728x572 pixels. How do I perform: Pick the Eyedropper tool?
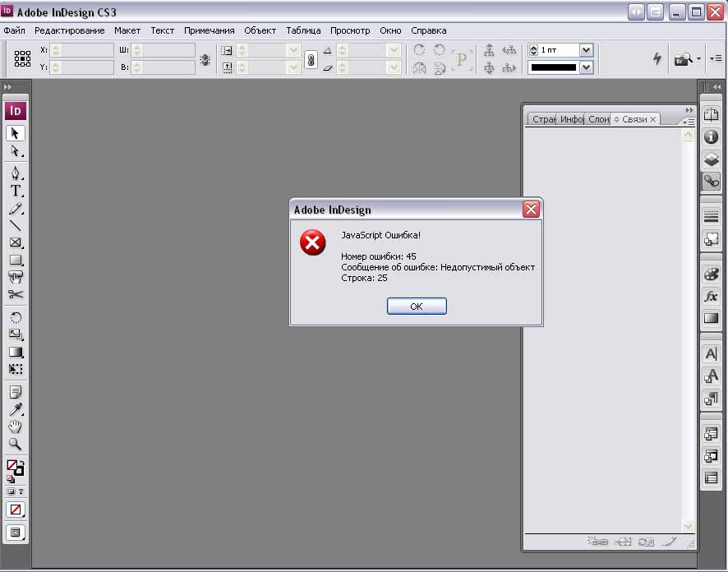pos(16,409)
